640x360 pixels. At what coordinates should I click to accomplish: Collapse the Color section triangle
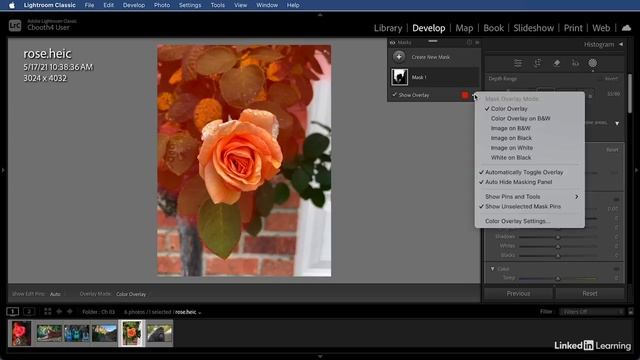coord(492,269)
